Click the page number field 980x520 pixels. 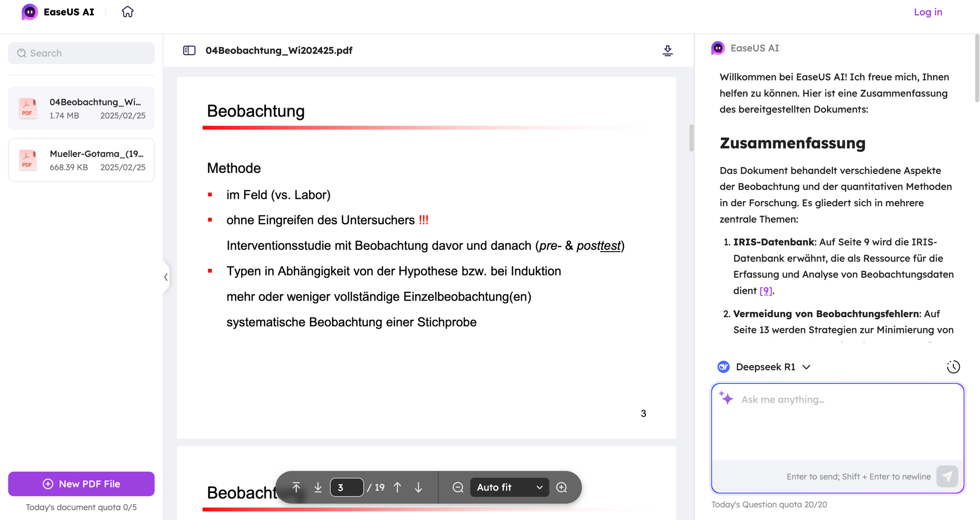pos(346,487)
